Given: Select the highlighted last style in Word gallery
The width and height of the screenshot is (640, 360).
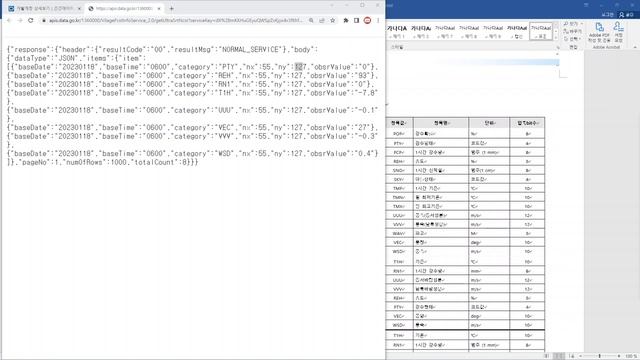Looking at the screenshot, I should pyautogui.click(x=541, y=31).
